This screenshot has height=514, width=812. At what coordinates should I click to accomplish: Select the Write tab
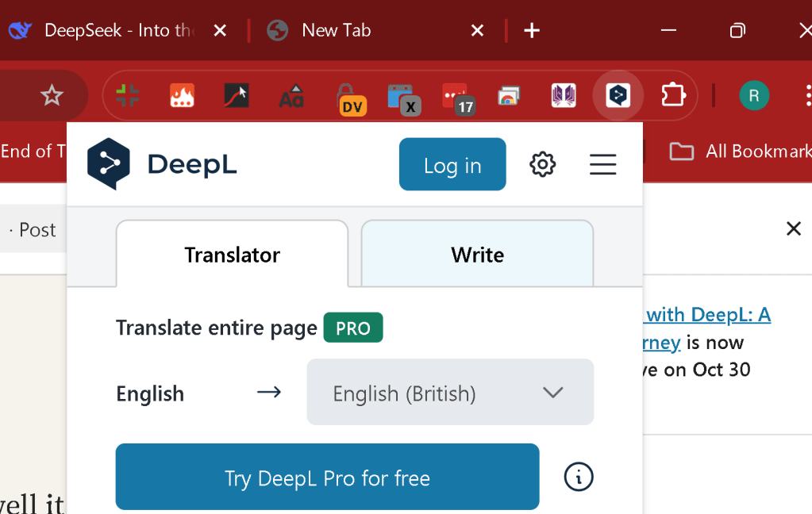pyautogui.click(x=477, y=254)
